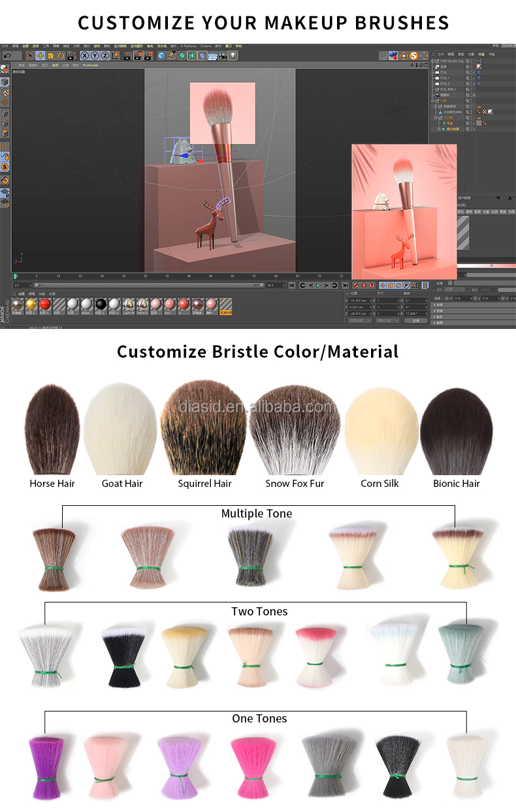Click Render to Picture Viewer icon
The height and width of the screenshot is (812, 516).
138,55
